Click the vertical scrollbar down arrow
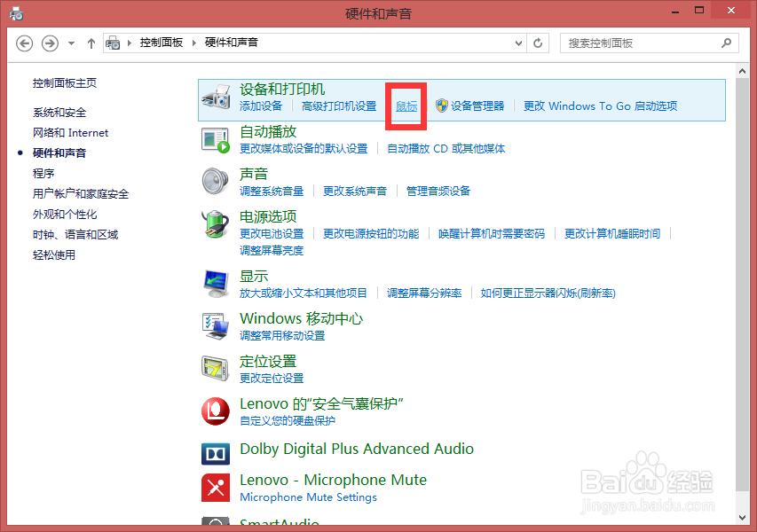Screen dimensions: 757x532 pos(742,518)
